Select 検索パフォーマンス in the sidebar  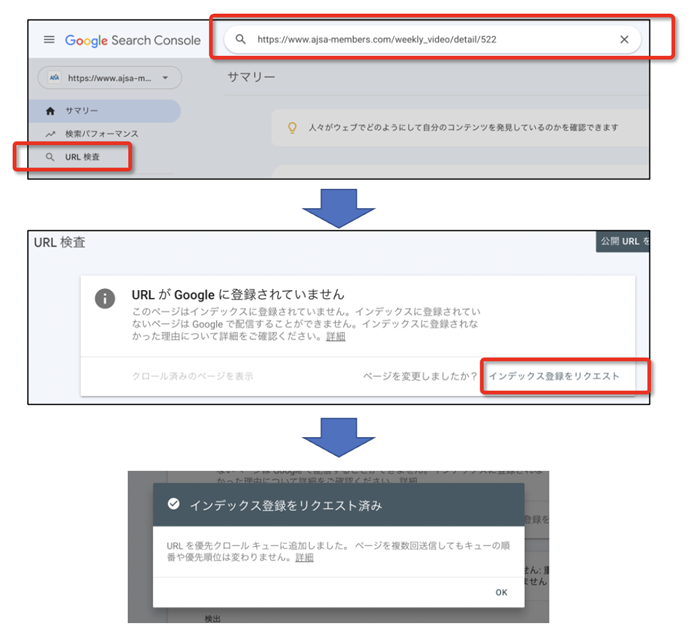point(102,134)
